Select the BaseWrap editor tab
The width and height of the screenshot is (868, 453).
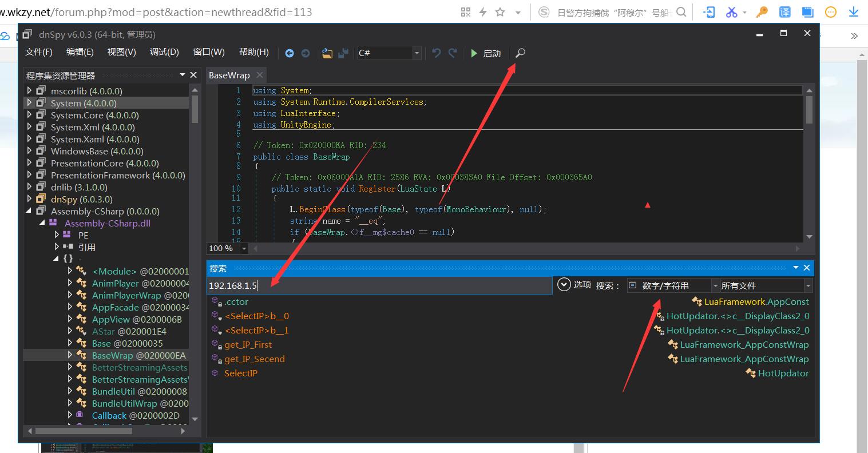pos(229,75)
